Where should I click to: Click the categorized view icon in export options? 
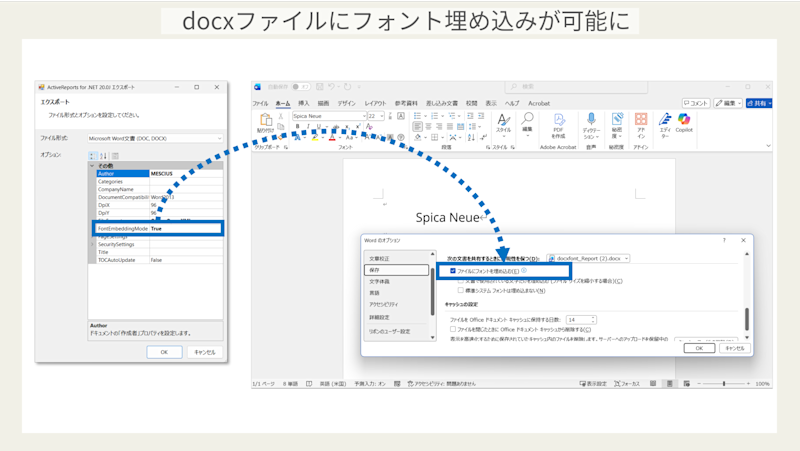tap(93, 156)
